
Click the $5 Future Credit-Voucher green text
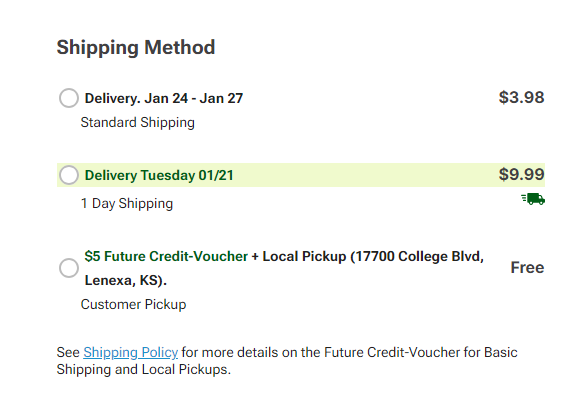point(166,256)
